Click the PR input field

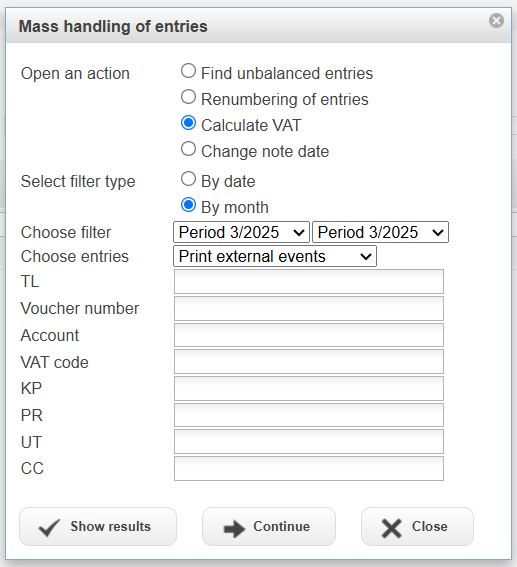click(309, 415)
